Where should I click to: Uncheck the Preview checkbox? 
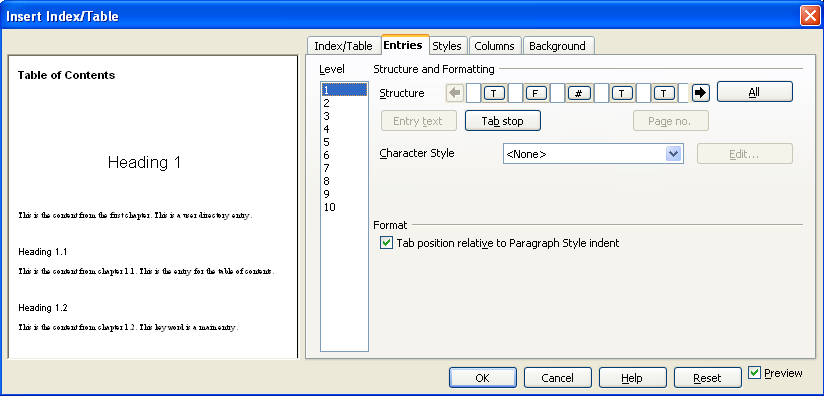pyautogui.click(x=755, y=372)
